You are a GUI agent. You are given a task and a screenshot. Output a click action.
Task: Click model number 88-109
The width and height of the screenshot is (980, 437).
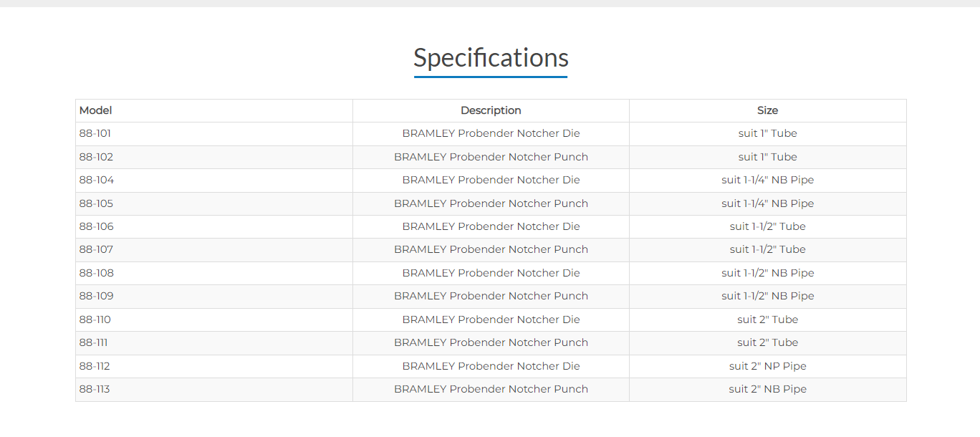[x=97, y=296]
